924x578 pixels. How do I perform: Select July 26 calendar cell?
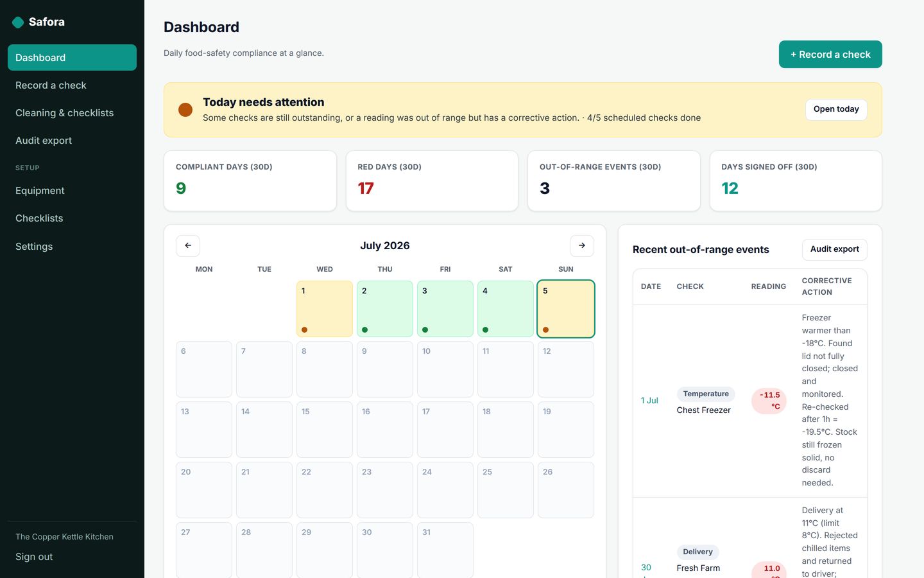[x=566, y=490]
